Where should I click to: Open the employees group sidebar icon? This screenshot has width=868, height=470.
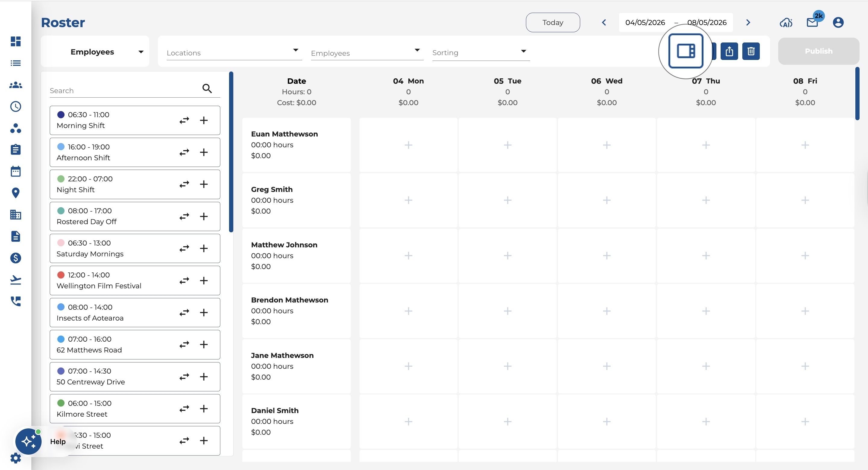(15, 85)
